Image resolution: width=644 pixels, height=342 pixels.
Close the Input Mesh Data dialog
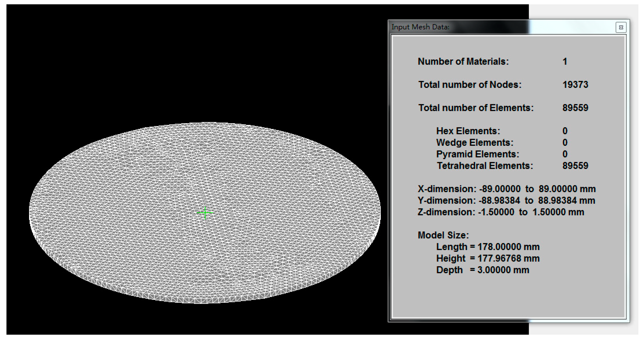(x=621, y=28)
